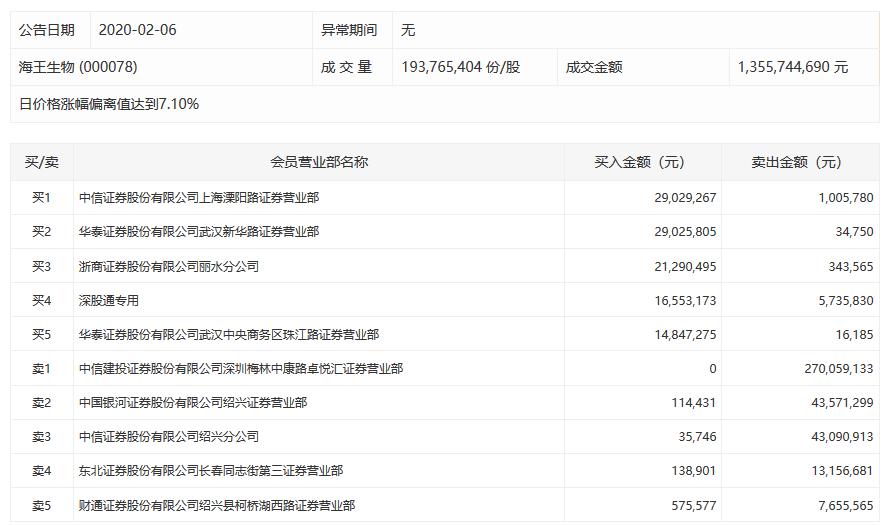Click the 深股通专用 entry
This screenshot has height=525, width=884.
coord(109,301)
